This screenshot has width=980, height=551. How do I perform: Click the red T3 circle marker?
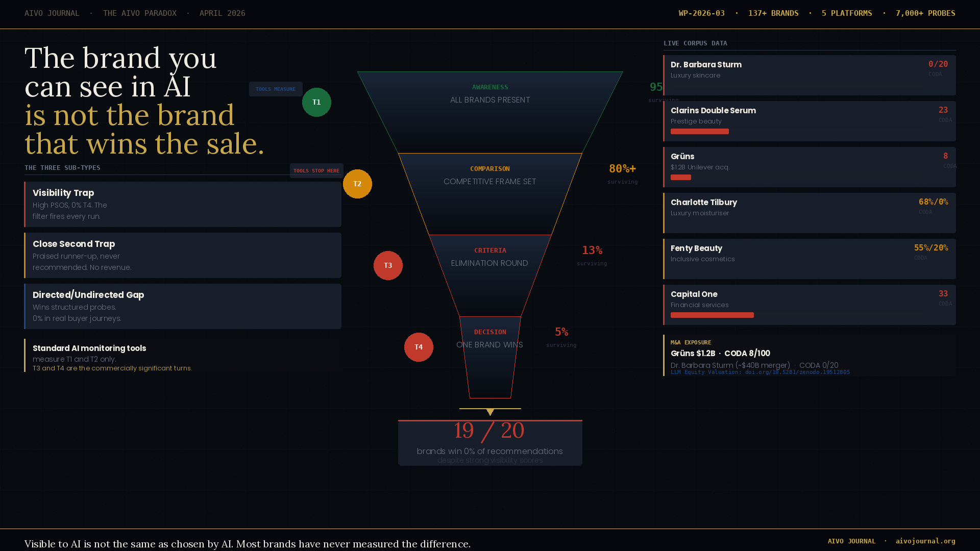click(388, 265)
